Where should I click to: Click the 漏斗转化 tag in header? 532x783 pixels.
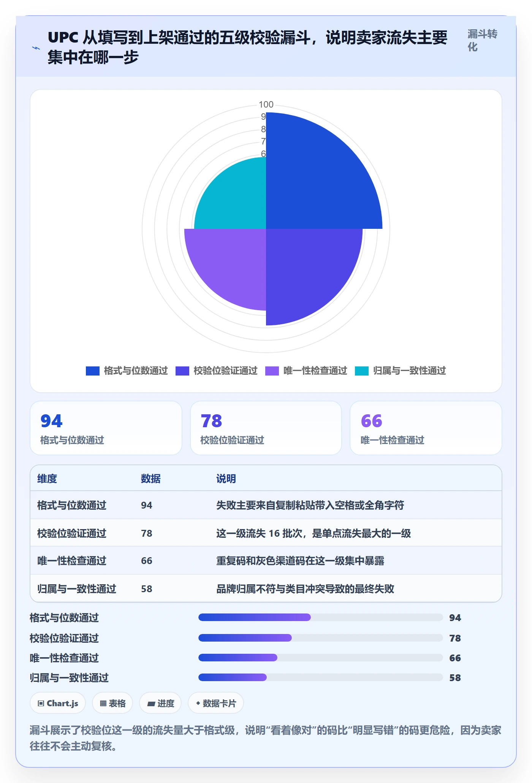pyautogui.click(x=482, y=40)
